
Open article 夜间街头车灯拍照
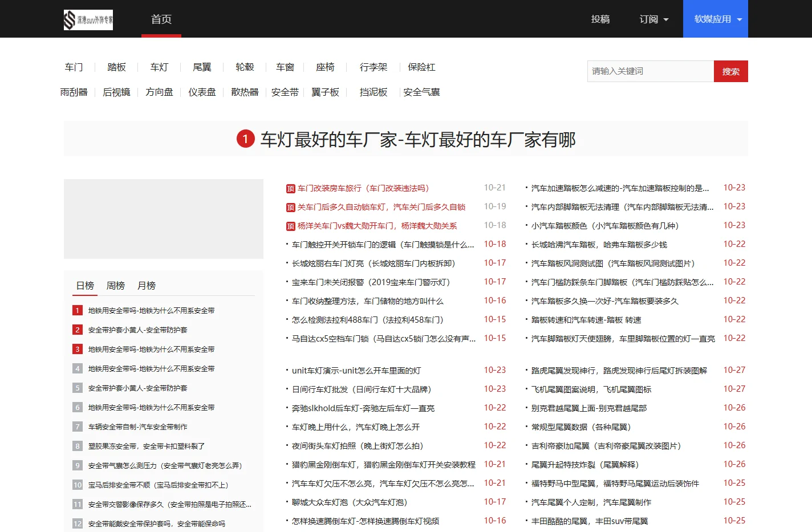(x=360, y=446)
